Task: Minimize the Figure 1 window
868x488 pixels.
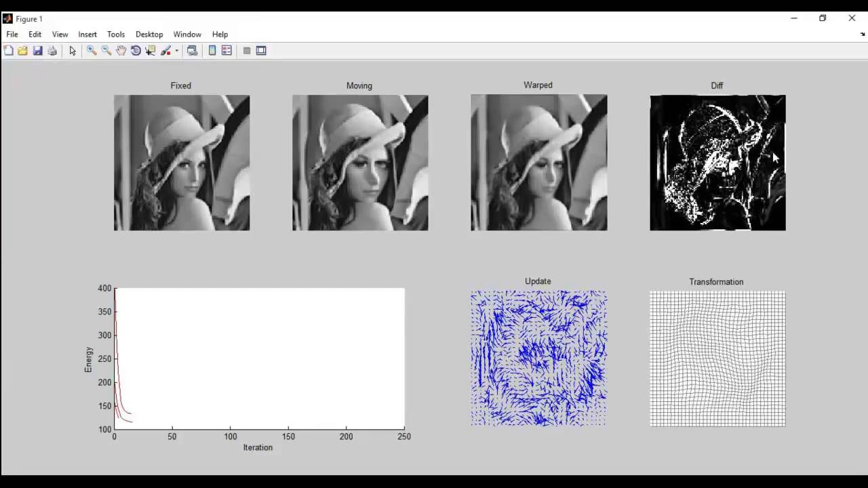Action: point(793,18)
